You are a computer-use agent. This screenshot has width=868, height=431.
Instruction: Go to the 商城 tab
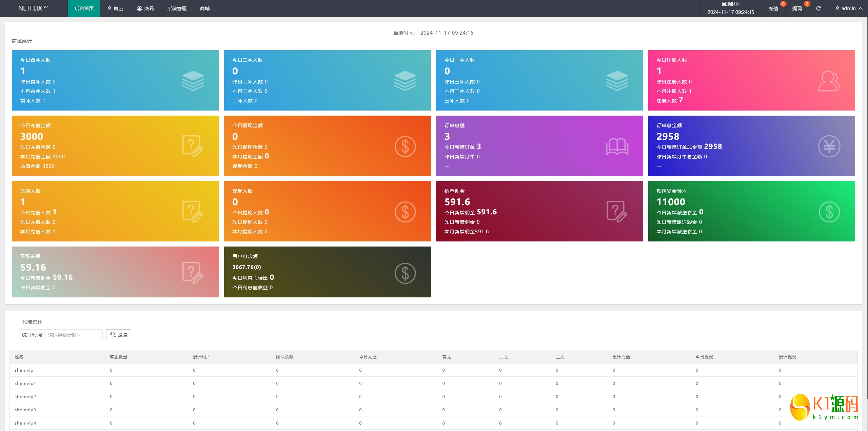pos(205,8)
